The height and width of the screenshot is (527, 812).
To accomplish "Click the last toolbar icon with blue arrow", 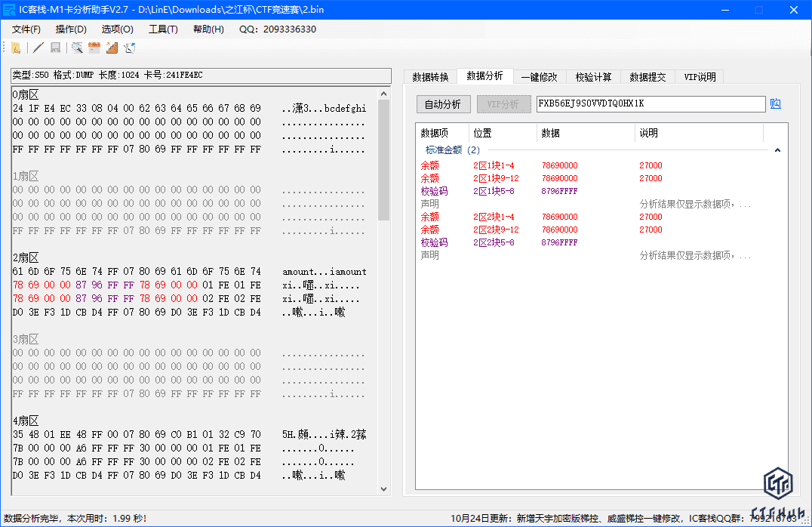I will [130, 48].
